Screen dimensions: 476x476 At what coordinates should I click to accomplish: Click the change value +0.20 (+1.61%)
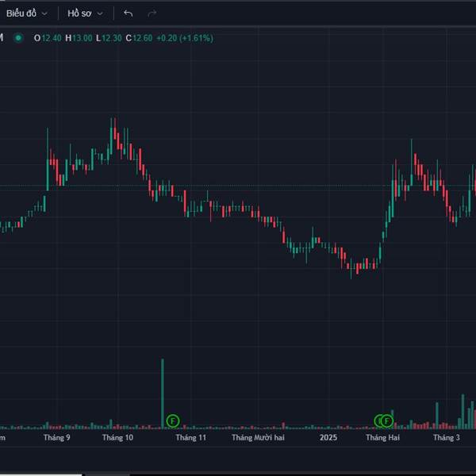pos(185,38)
